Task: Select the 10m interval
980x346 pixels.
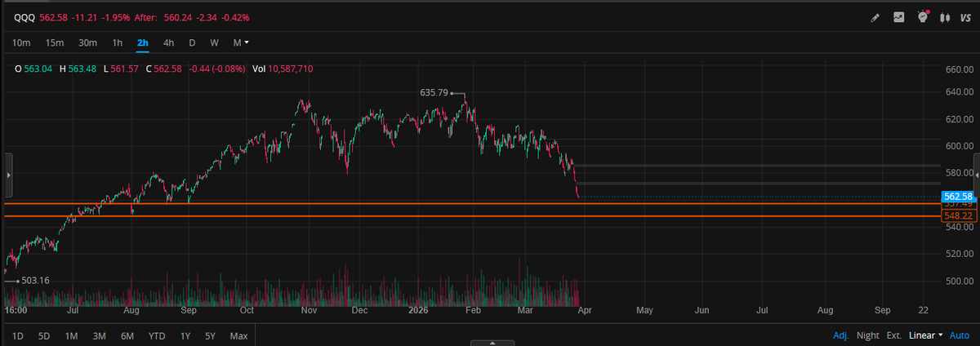Action: click(22, 42)
